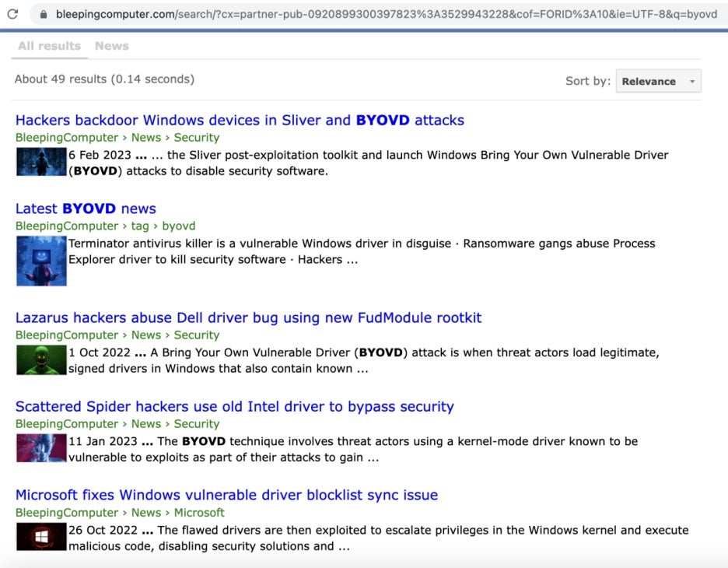Switch to the News tab

[x=112, y=46]
